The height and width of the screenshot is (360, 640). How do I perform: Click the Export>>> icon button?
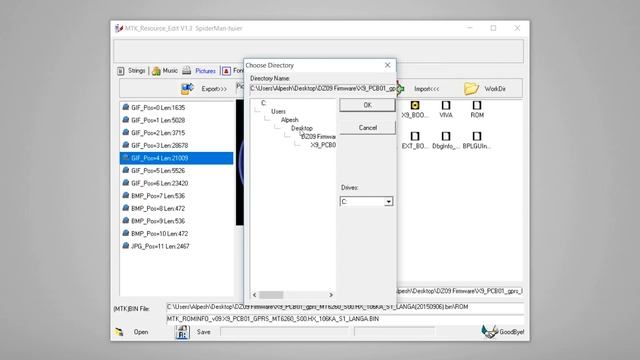[187, 88]
